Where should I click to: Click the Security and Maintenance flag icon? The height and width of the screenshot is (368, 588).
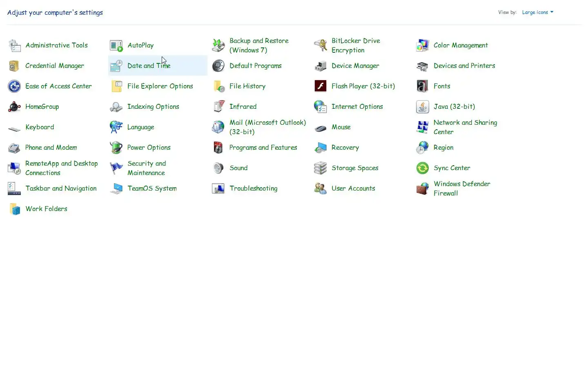(x=116, y=168)
